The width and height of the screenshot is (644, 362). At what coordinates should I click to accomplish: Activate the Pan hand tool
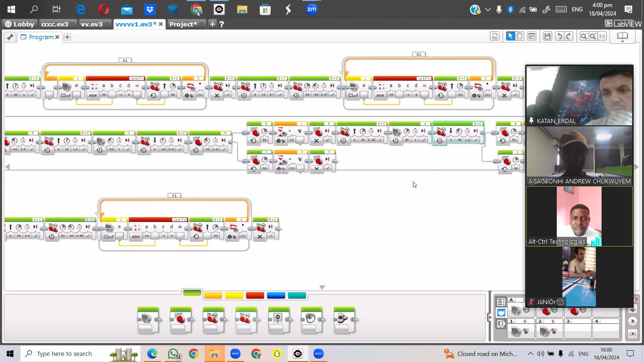(520, 36)
